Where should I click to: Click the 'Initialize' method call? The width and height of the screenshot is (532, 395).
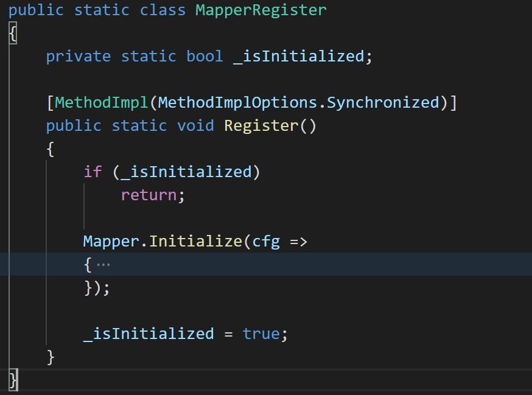(x=196, y=241)
